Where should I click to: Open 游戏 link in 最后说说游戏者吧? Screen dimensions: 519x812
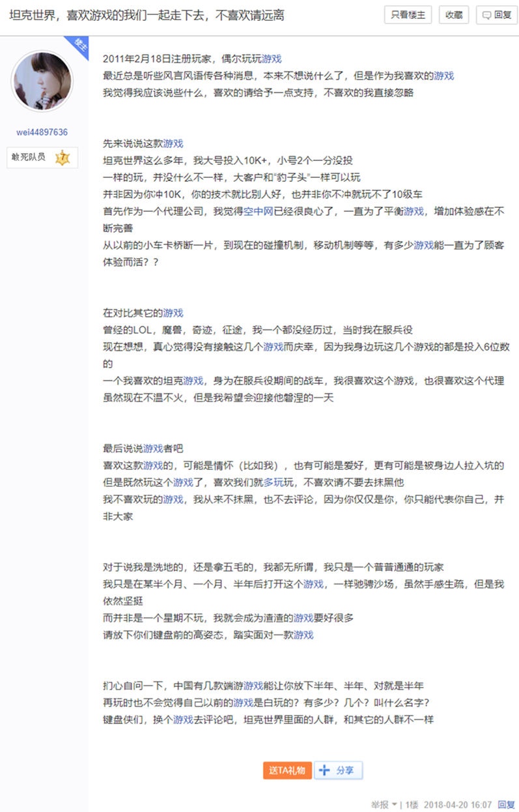[153, 448]
